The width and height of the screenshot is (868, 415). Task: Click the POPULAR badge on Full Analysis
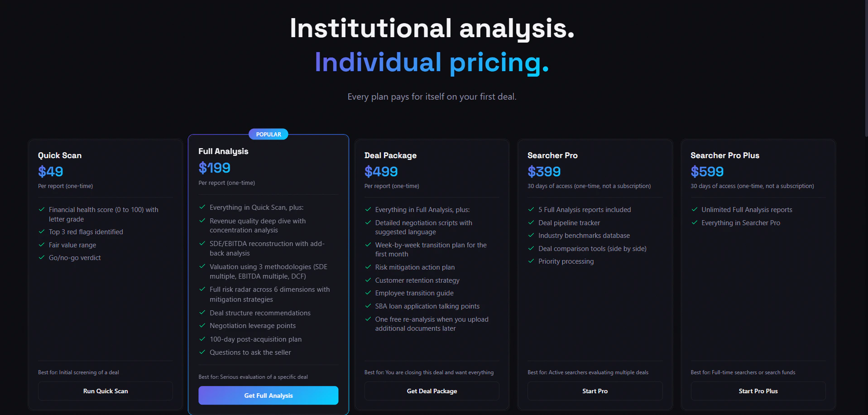(269, 134)
